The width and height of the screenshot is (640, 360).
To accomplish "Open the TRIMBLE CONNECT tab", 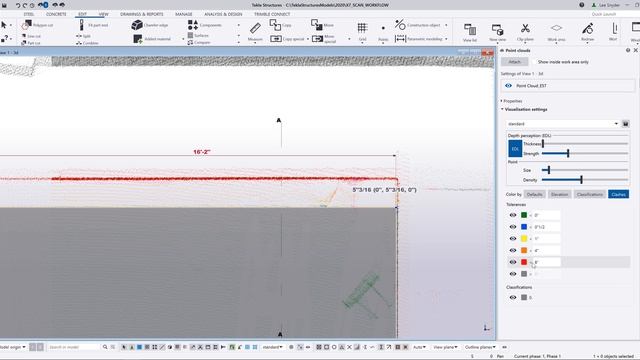I will (x=272, y=14).
